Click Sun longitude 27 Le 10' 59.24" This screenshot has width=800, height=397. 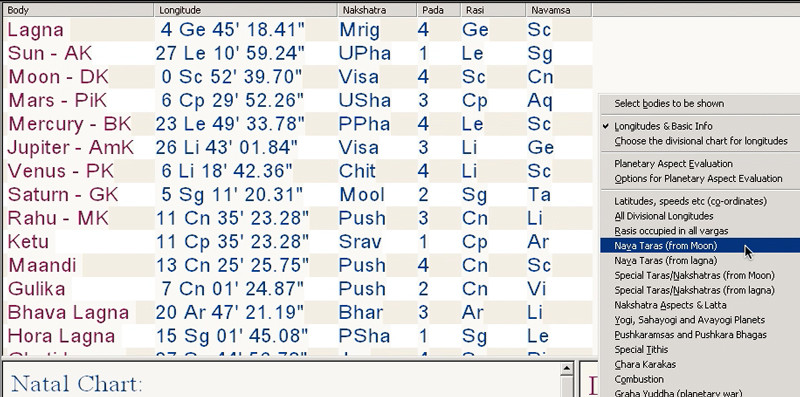pos(230,53)
